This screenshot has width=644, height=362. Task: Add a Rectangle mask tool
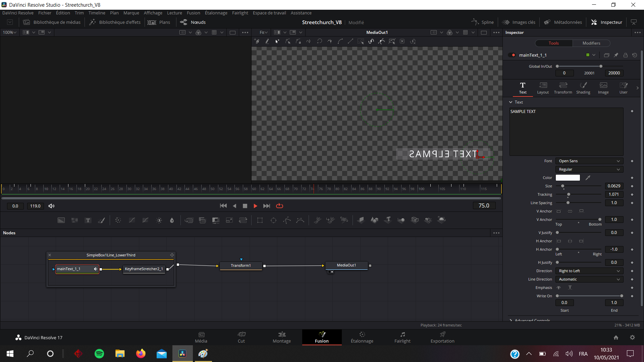pos(260,220)
